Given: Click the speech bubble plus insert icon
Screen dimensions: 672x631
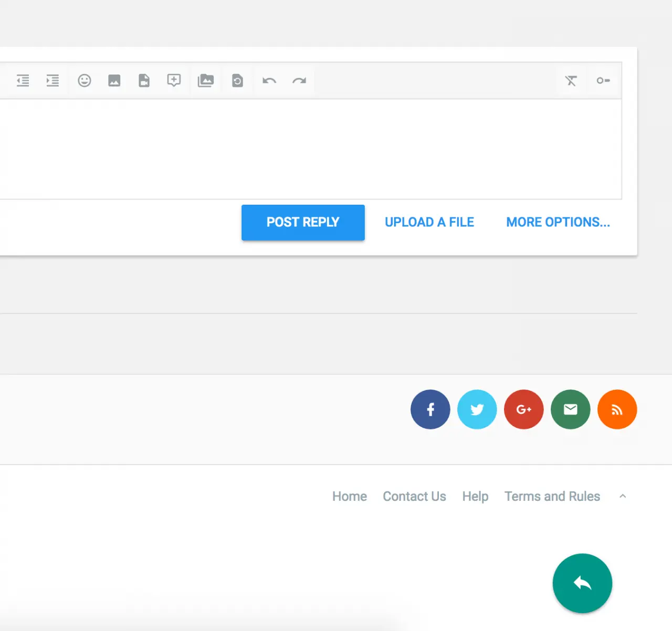Looking at the screenshot, I should click(x=174, y=80).
